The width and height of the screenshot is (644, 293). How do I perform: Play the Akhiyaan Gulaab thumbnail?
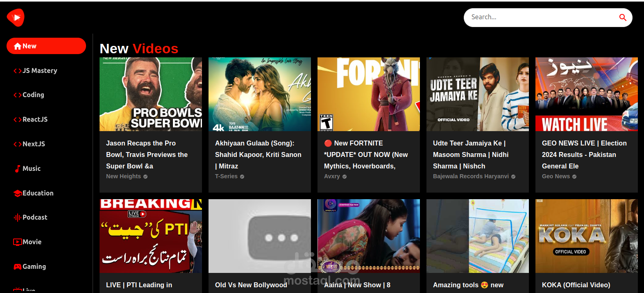(260, 94)
